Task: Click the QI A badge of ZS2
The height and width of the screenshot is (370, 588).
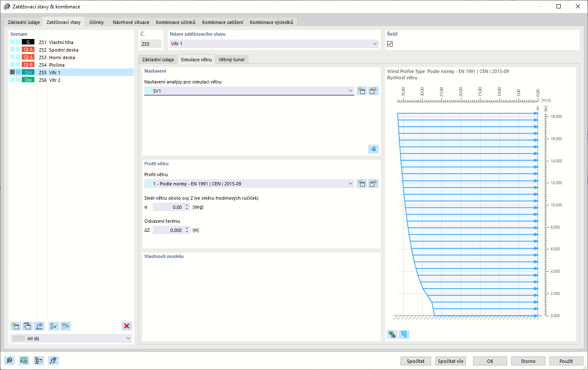Action: [28, 50]
